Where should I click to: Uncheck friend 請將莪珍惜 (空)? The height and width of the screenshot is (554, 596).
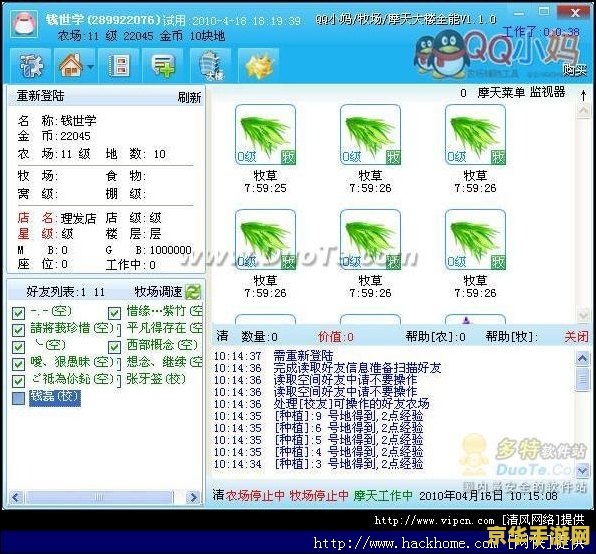(18, 330)
